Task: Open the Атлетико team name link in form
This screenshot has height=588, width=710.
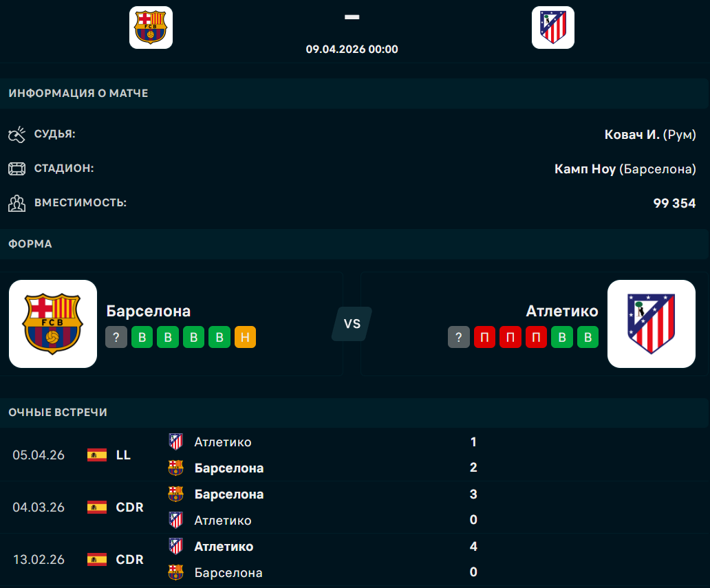Action: tap(562, 311)
